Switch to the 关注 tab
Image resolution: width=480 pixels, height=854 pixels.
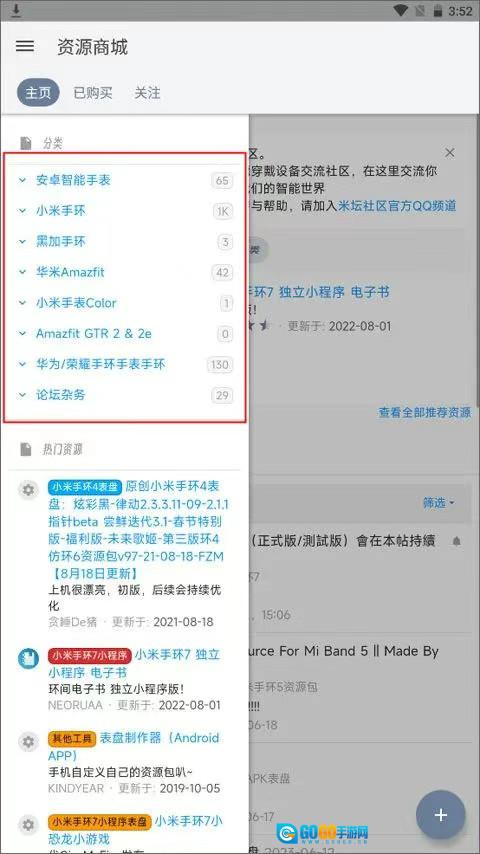pos(147,93)
